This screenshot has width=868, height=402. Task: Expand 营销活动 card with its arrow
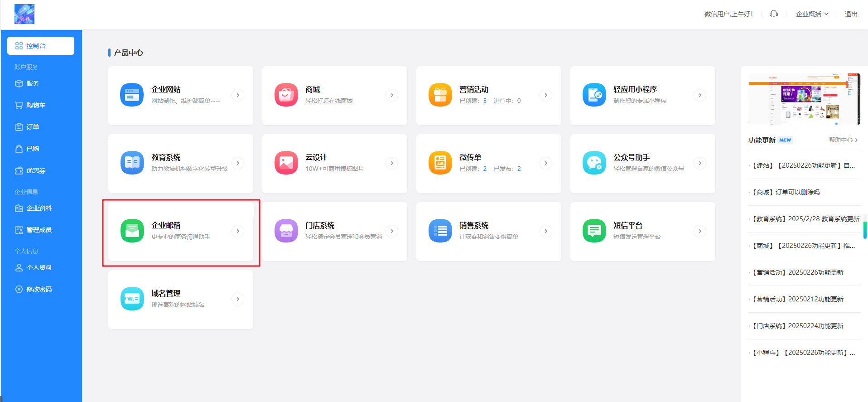[x=546, y=95]
